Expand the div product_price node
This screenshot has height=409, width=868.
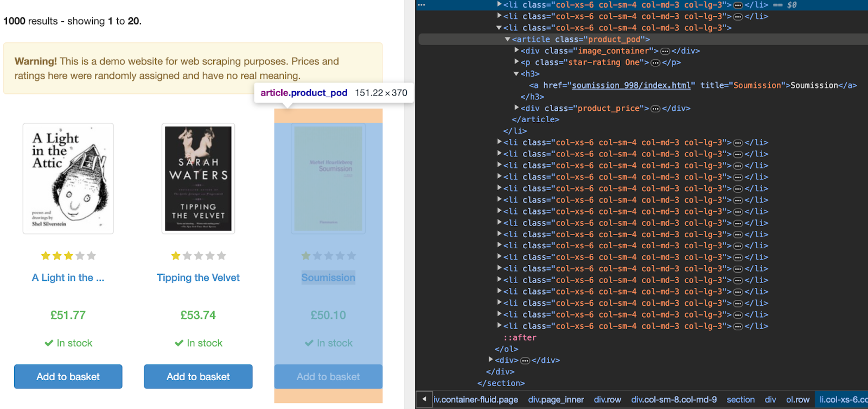[516, 108]
